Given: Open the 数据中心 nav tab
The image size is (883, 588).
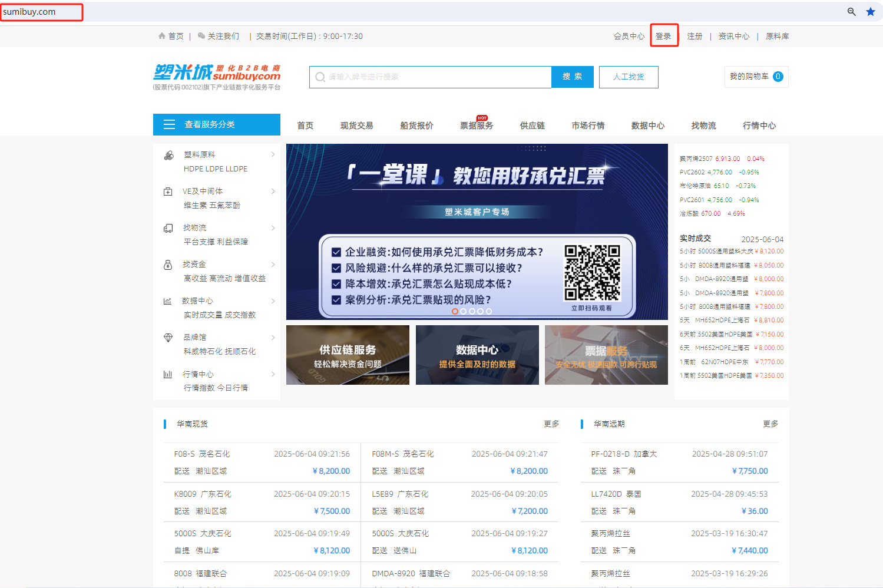Looking at the screenshot, I should (648, 125).
